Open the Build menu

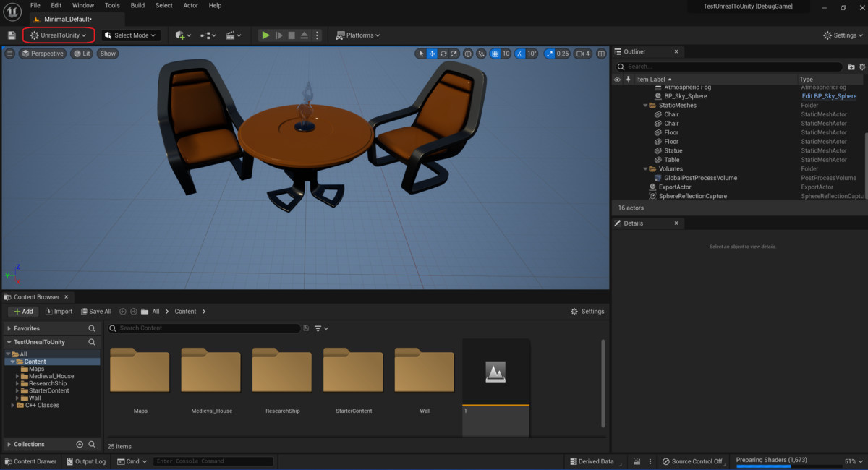[137, 5]
